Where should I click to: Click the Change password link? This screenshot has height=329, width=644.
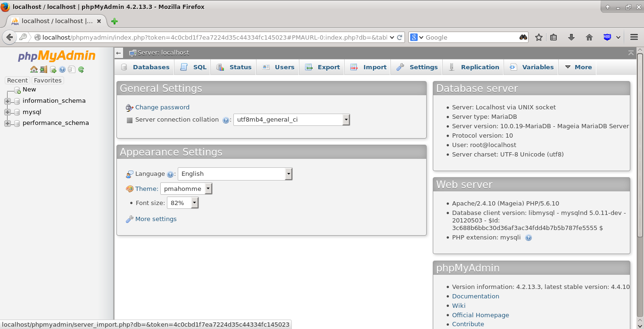(x=162, y=107)
